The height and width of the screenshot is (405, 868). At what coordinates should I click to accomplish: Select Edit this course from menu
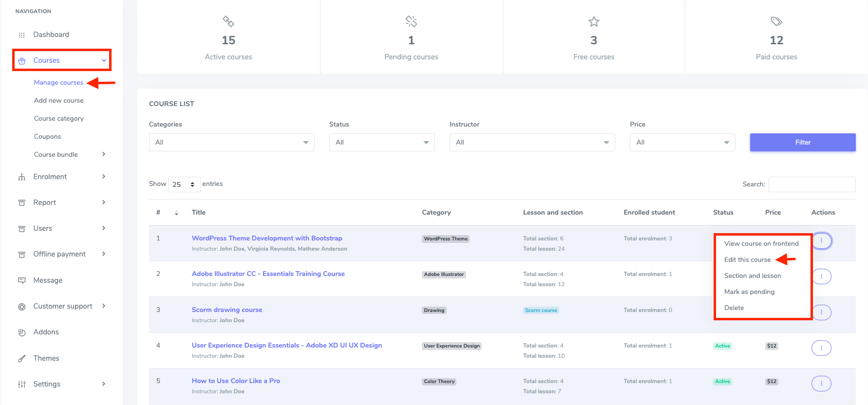tap(747, 259)
